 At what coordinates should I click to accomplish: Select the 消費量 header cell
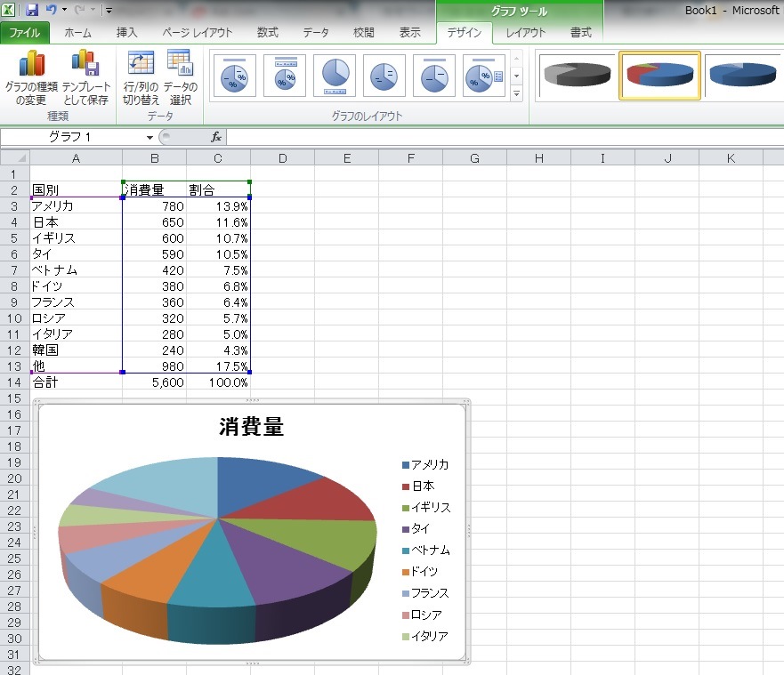point(155,189)
